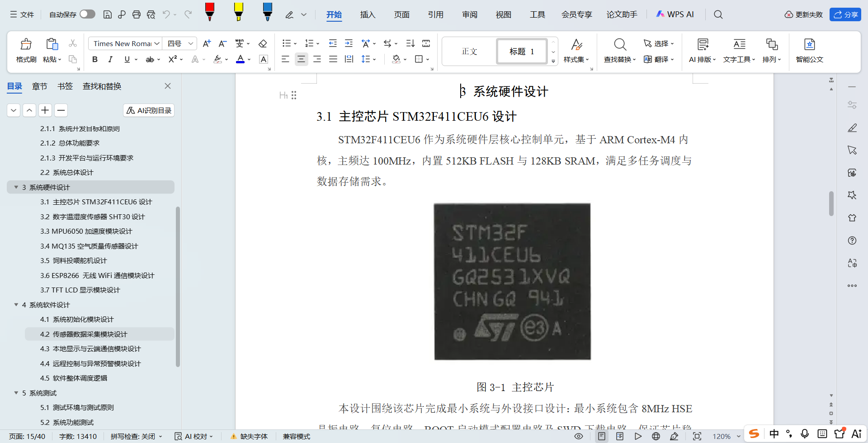Decrease paragraph indent
Viewport: 868px width, 443px height.
click(333, 43)
